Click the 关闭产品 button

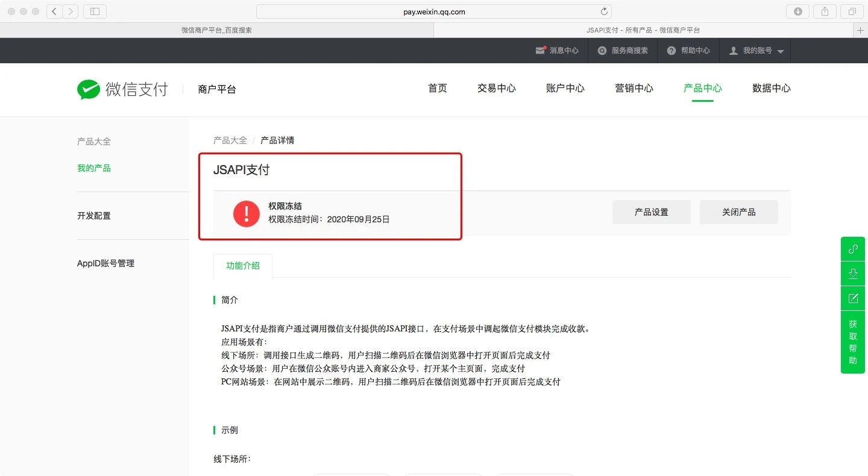click(739, 212)
